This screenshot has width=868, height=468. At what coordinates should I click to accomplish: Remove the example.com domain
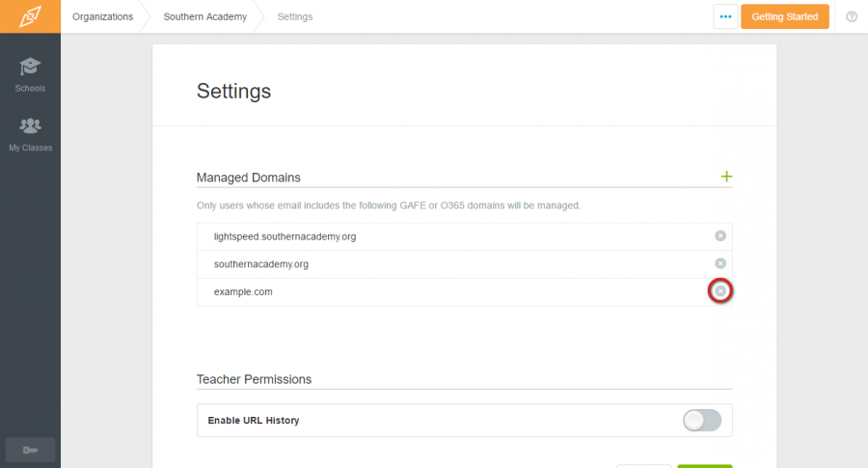pyautogui.click(x=720, y=290)
